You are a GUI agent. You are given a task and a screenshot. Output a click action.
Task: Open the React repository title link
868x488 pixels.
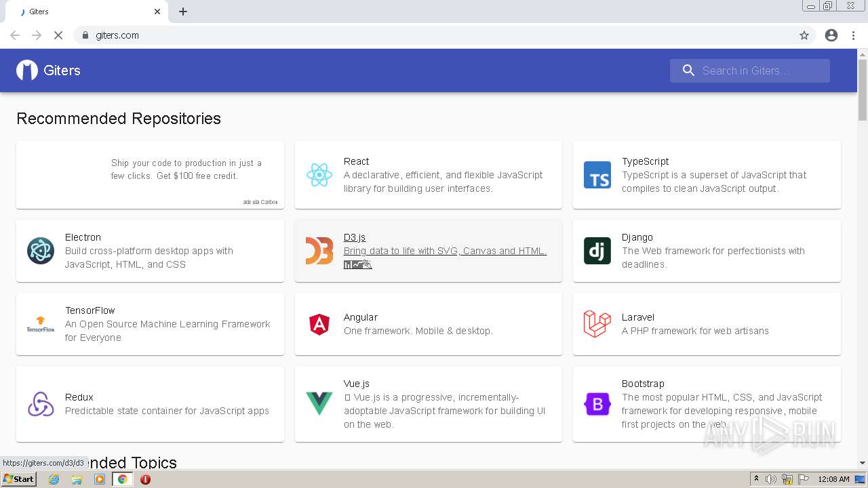(x=356, y=161)
